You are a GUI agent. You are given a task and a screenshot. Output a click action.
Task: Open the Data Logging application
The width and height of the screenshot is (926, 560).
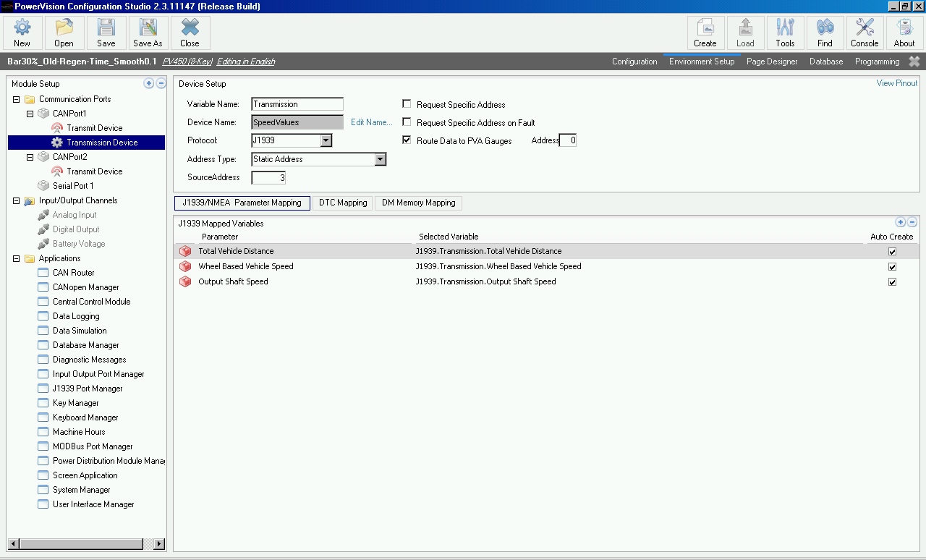point(76,316)
